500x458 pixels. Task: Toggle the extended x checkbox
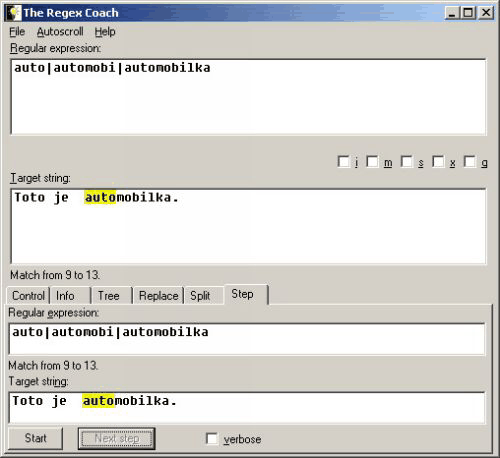pyautogui.click(x=438, y=162)
